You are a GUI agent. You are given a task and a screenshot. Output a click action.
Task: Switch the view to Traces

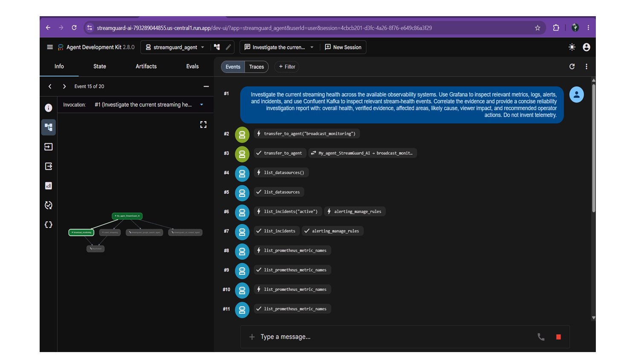(257, 67)
